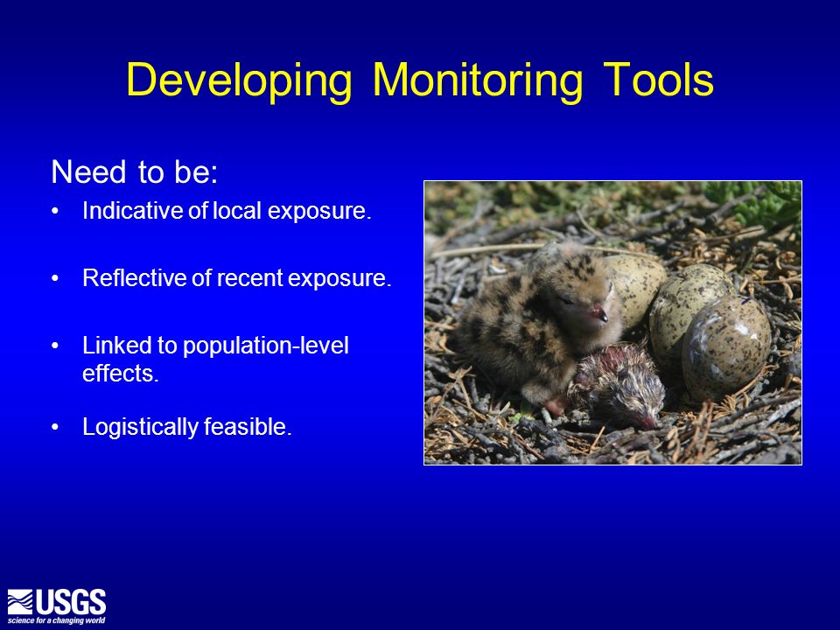Click the "Developing Monitoring Tools" slide title
The height and width of the screenshot is (630, 840).
[x=420, y=80]
